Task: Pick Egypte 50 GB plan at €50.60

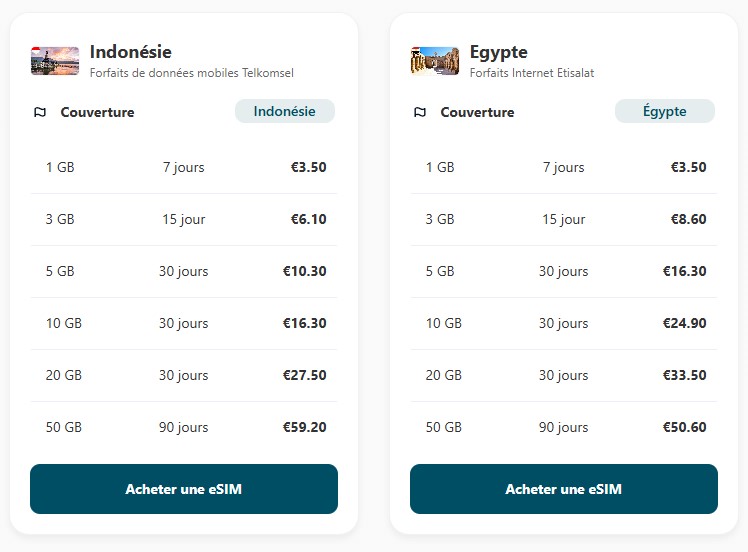Action: pyautogui.click(x=564, y=427)
